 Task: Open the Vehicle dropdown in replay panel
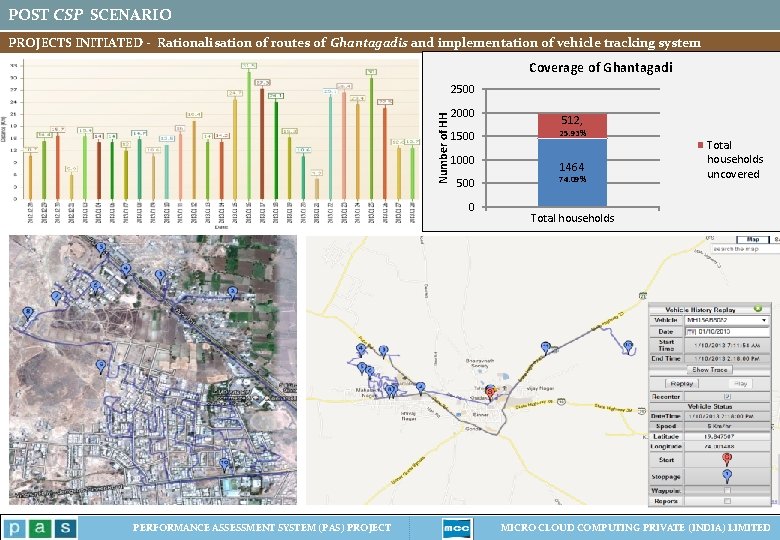727,320
